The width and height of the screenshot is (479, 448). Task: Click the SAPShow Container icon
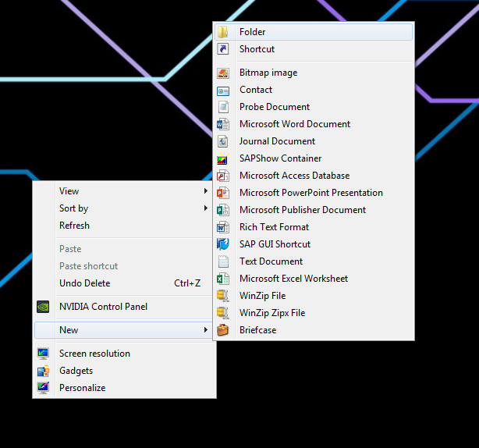[x=222, y=158]
